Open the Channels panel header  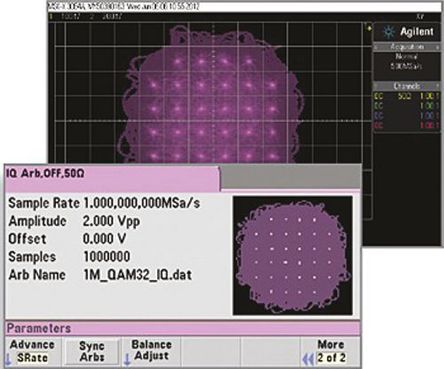(407, 86)
